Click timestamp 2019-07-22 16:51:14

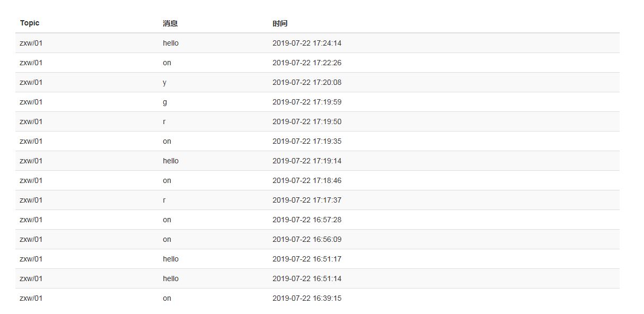(x=307, y=278)
